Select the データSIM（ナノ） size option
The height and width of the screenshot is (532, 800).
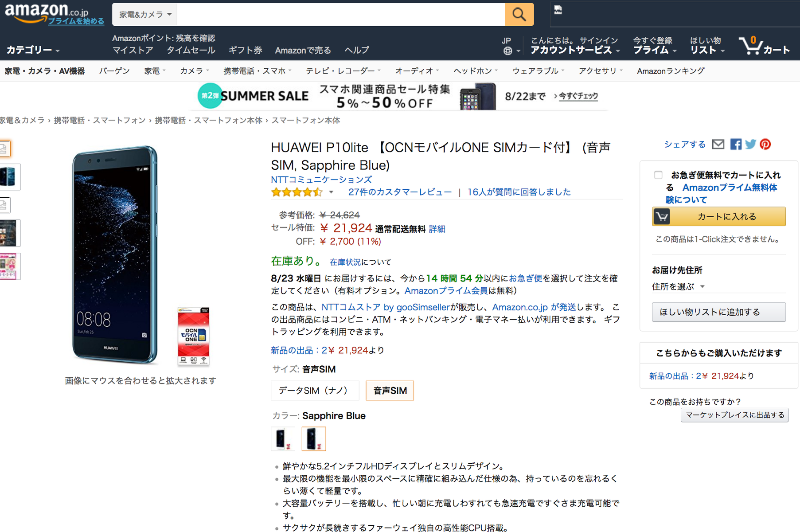(x=315, y=391)
